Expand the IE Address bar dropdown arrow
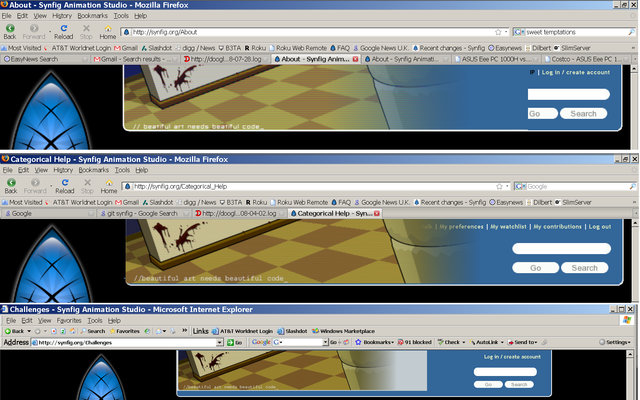Screen dimensions: 640x400 coord(220,342)
